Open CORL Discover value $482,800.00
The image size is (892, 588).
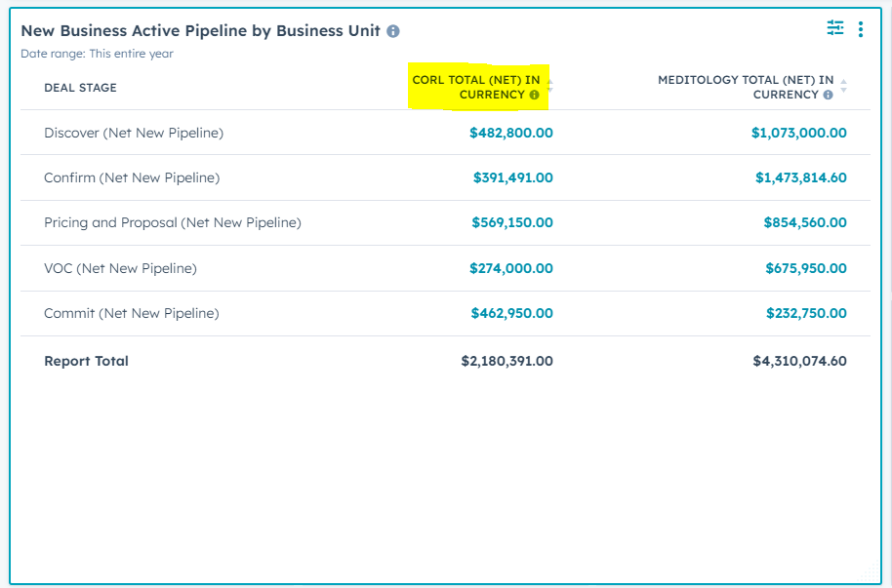click(x=510, y=133)
